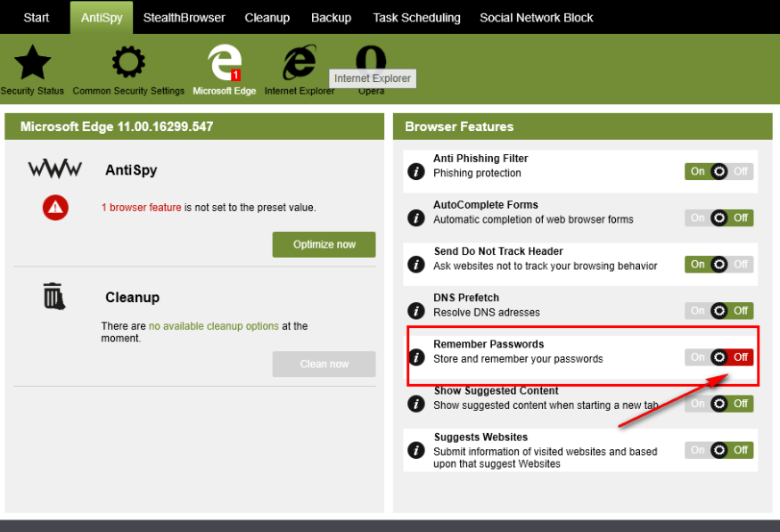
Task: Click the Optimize now button
Action: (324, 245)
